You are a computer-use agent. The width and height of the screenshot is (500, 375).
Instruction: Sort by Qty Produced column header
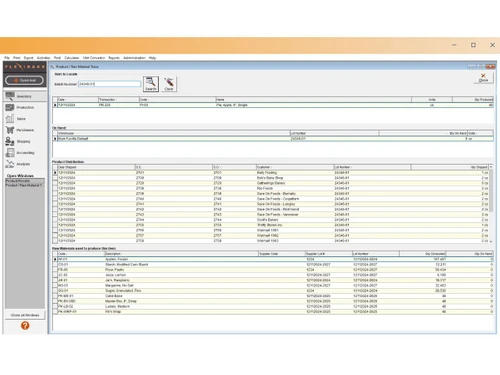coord(473,100)
